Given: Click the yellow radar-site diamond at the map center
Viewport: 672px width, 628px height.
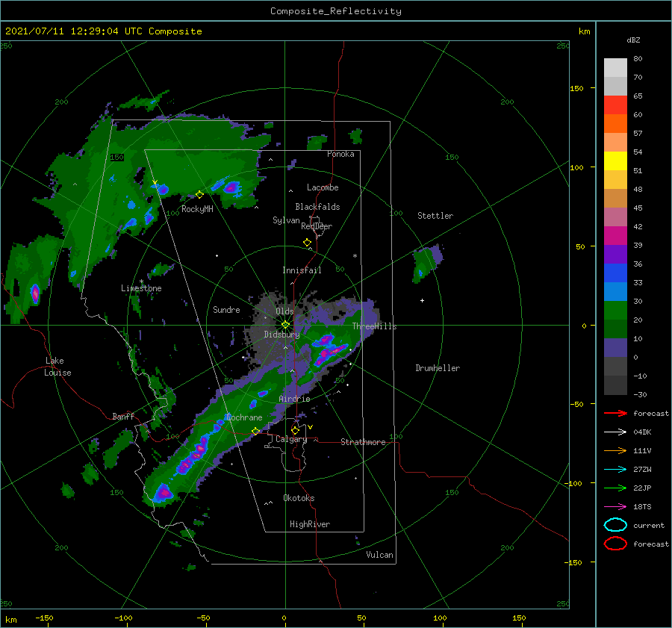Looking at the screenshot, I should tap(285, 325).
